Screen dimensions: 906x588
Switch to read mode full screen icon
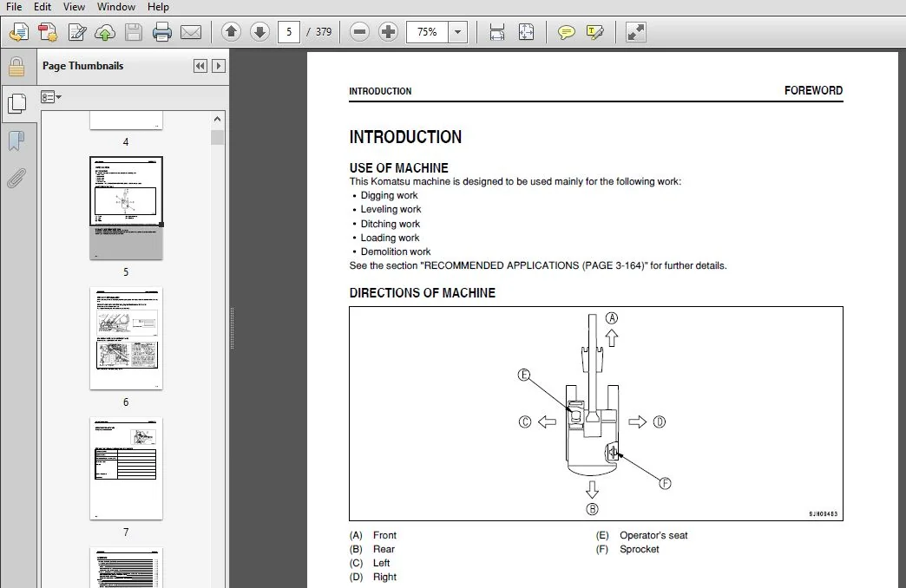click(635, 32)
